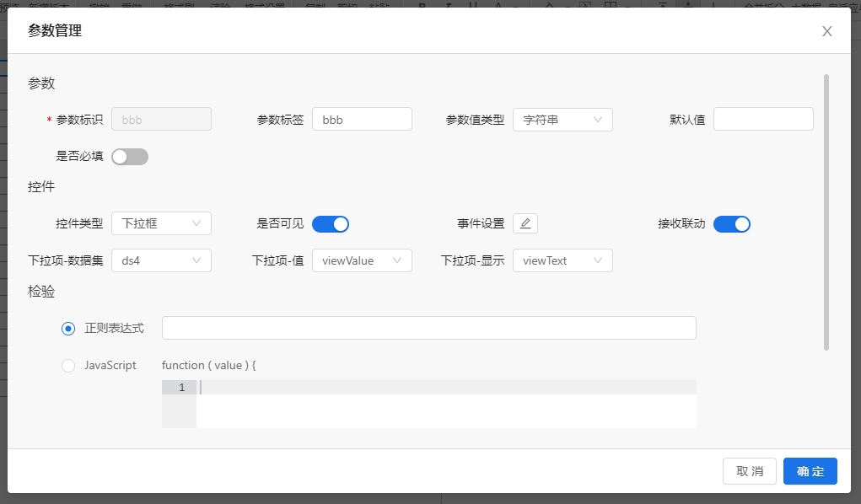Click the 确定 button

click(x=810, y=471)
